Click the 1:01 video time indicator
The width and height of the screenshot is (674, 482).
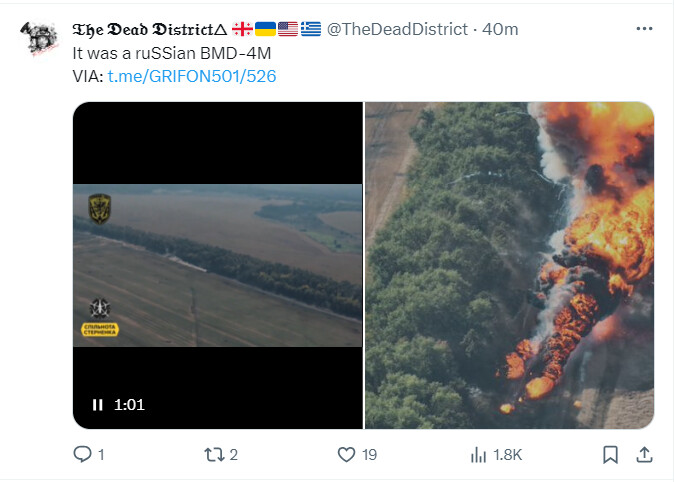pos(130,405)
